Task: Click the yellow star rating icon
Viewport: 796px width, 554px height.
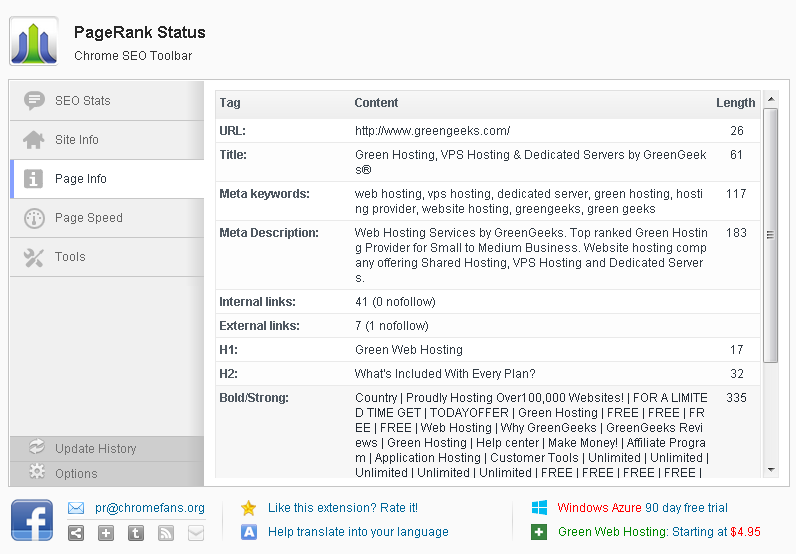Action: (249, 508)
